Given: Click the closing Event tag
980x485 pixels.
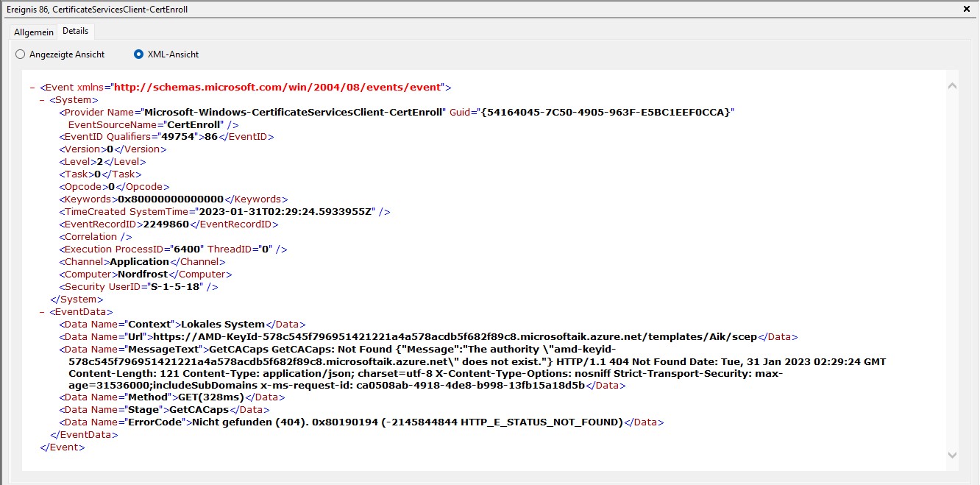Looking at the screenshot, I should tap(63, 448).
